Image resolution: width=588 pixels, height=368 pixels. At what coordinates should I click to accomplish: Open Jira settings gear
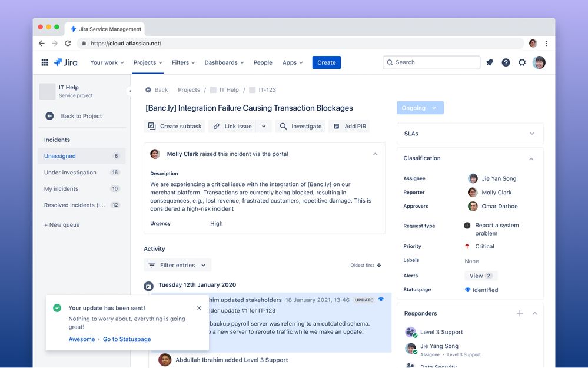tap(522, 62)
